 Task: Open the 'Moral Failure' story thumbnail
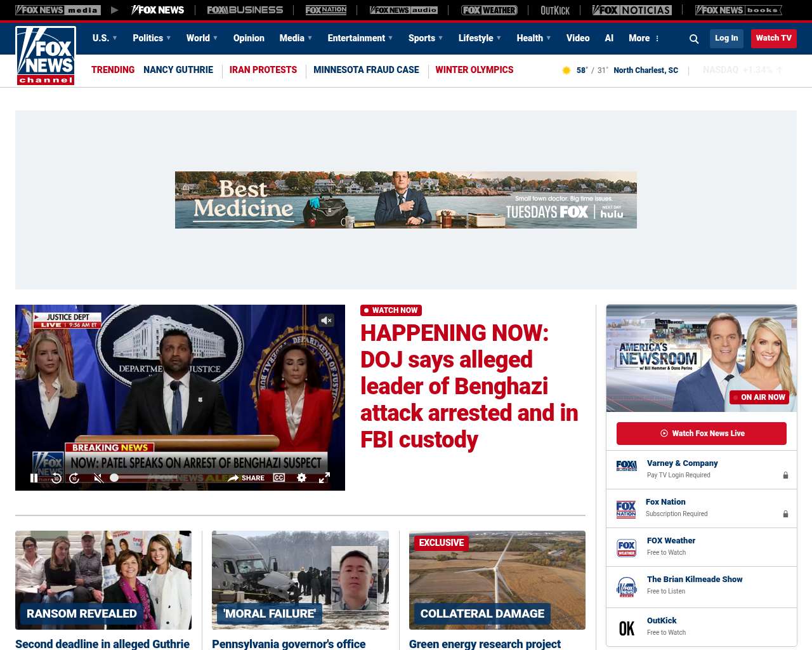[x=300, y=580]
